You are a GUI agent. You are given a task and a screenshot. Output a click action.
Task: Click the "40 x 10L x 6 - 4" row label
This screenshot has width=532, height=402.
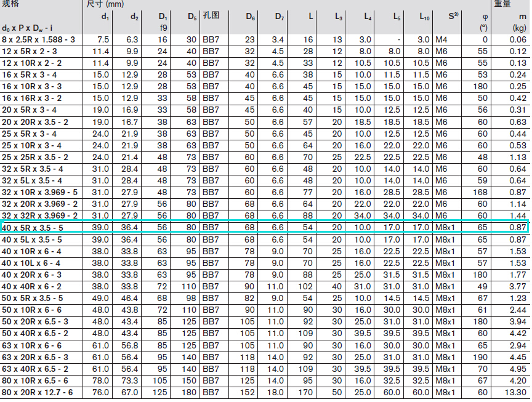coord(31,263)
